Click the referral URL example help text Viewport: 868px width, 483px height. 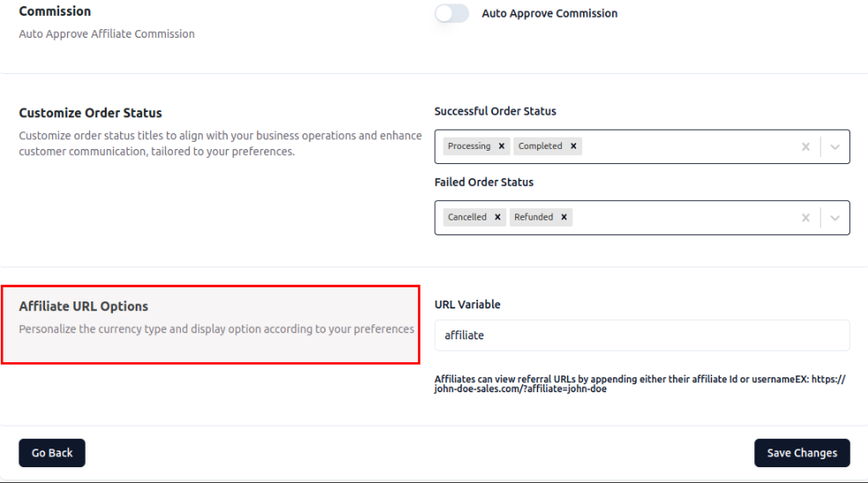pyautogui.click(x=640, y=383)
